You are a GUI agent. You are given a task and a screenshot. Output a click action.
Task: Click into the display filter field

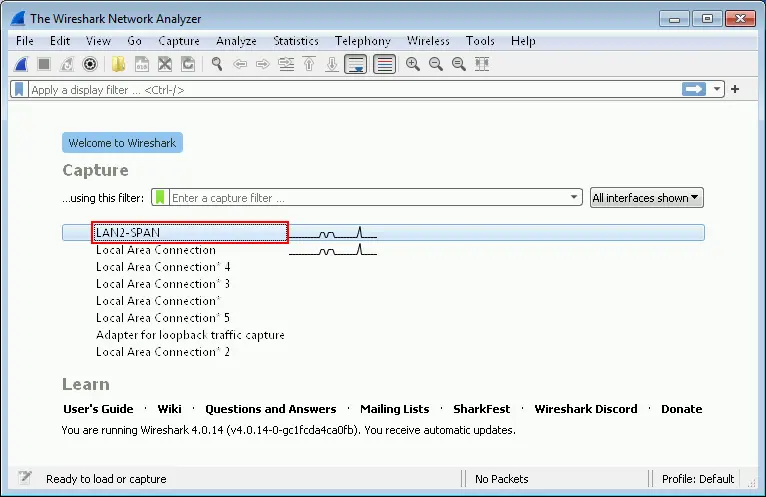[354, 89]
